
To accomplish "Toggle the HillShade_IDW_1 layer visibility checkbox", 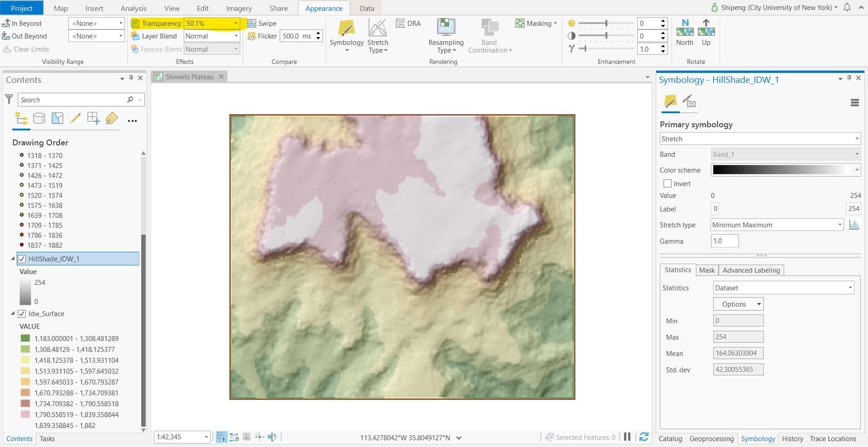I will (x=22, y=259).
